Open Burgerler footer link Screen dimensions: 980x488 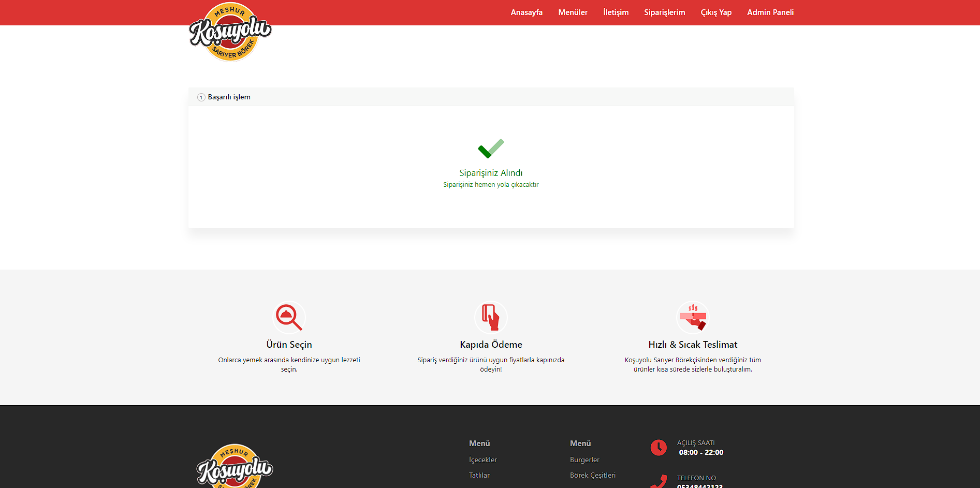coord(584,460)
